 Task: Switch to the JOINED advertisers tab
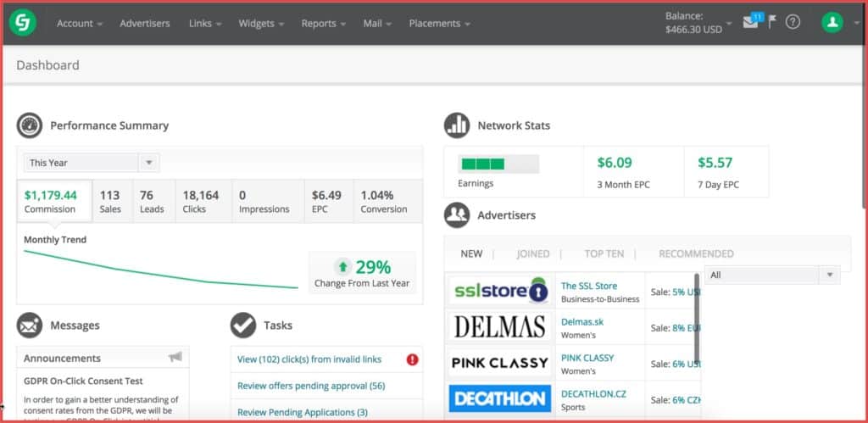pyautogui.click(x=533, y=253)
